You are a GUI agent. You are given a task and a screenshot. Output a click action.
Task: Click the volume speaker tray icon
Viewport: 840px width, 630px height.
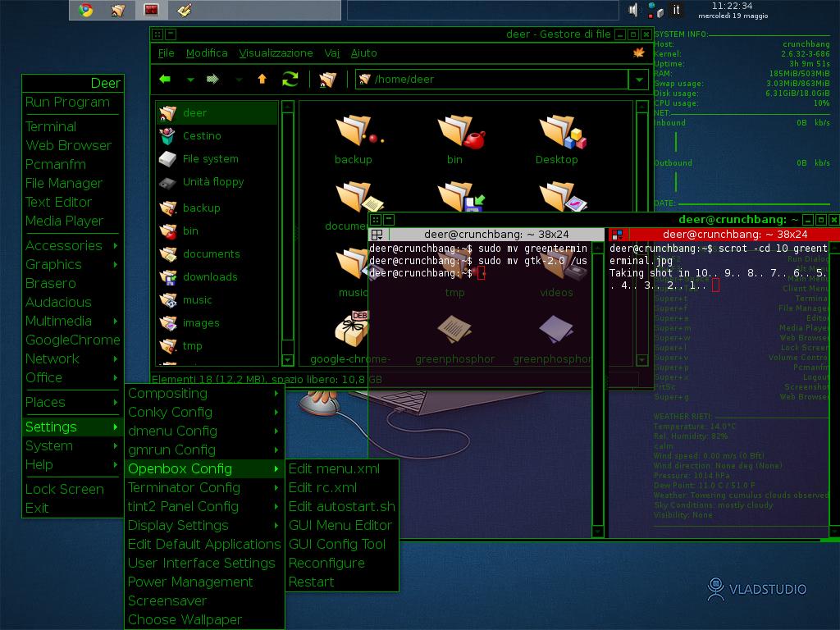(x=634, y=10)
